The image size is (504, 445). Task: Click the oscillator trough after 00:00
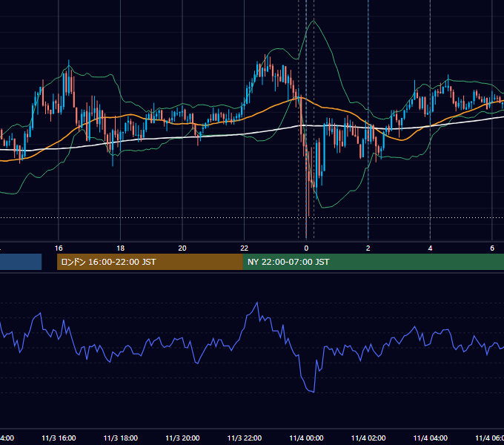[314, 392]
